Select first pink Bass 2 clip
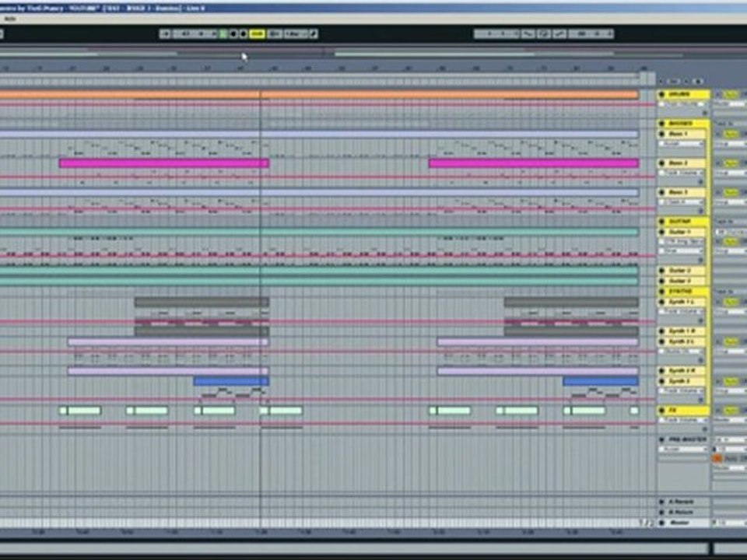 click(x=164, y=163)
